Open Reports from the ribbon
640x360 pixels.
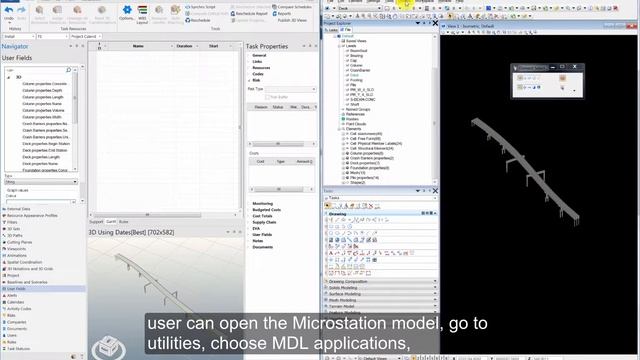click(282, 13)
